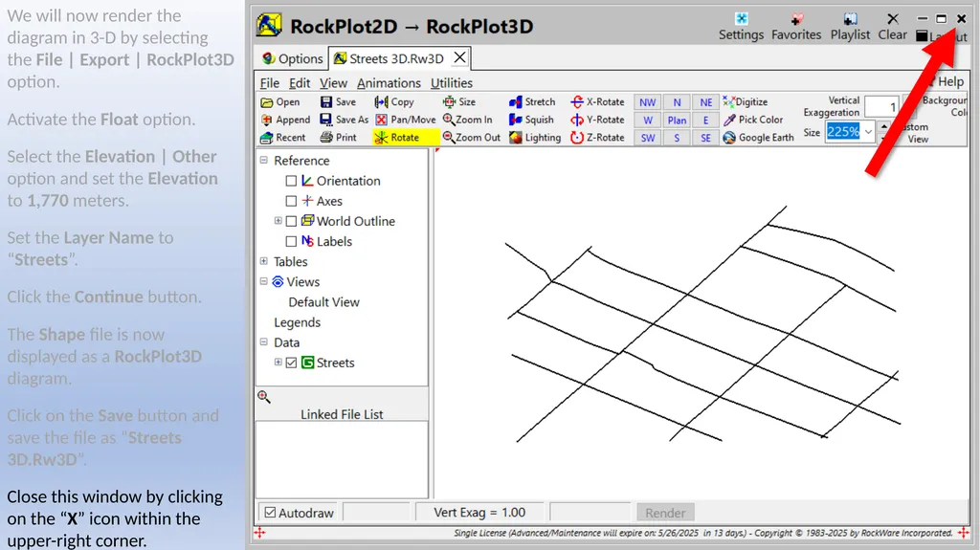Select the Stretch tool
The width and height of the screenshot is (980, 550).
532,102
